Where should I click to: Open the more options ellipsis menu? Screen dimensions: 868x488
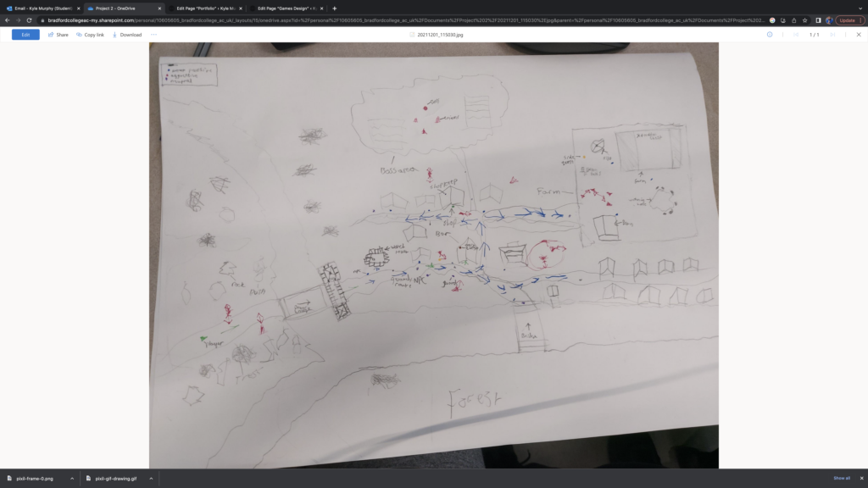154,34
